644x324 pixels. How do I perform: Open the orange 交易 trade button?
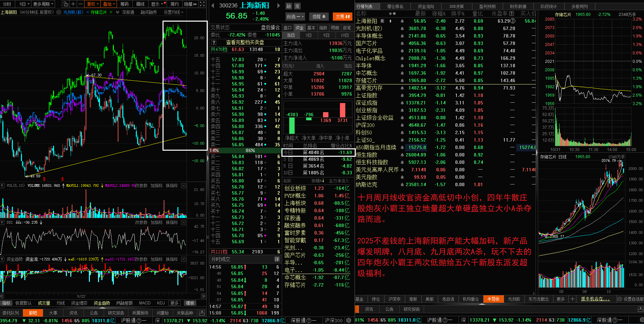pyautogui.click(x=343, y=17)
